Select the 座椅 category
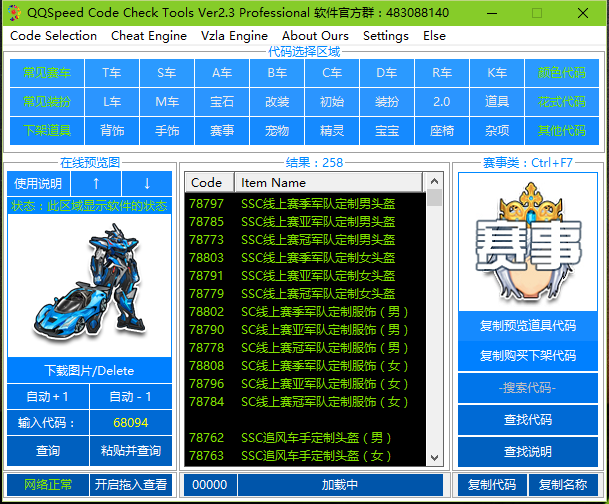 (442, 131)
